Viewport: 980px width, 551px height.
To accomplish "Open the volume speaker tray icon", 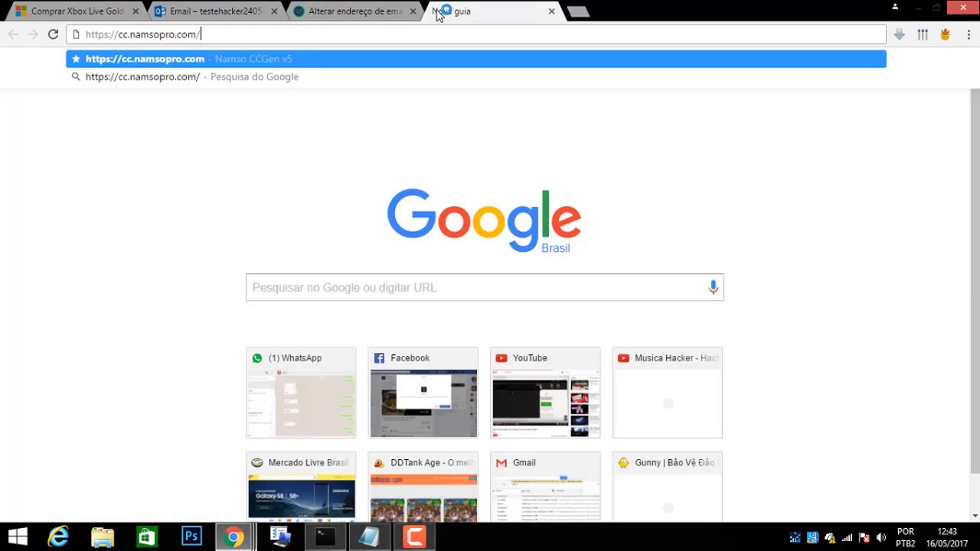I will (881, 537).
